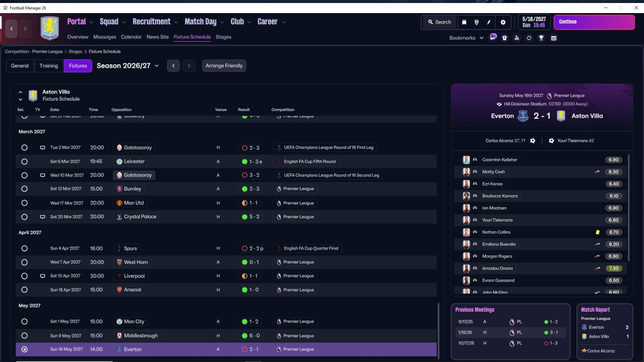Viewport: 644px width, 362px height.
Task: Select the radio button for the Burnley fixture
Action: point(24,189)
